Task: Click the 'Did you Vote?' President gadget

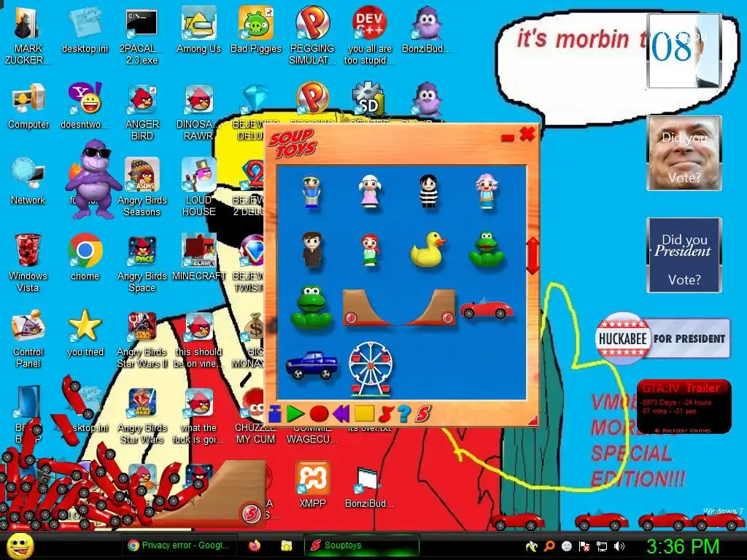Action: coord(684,255)
